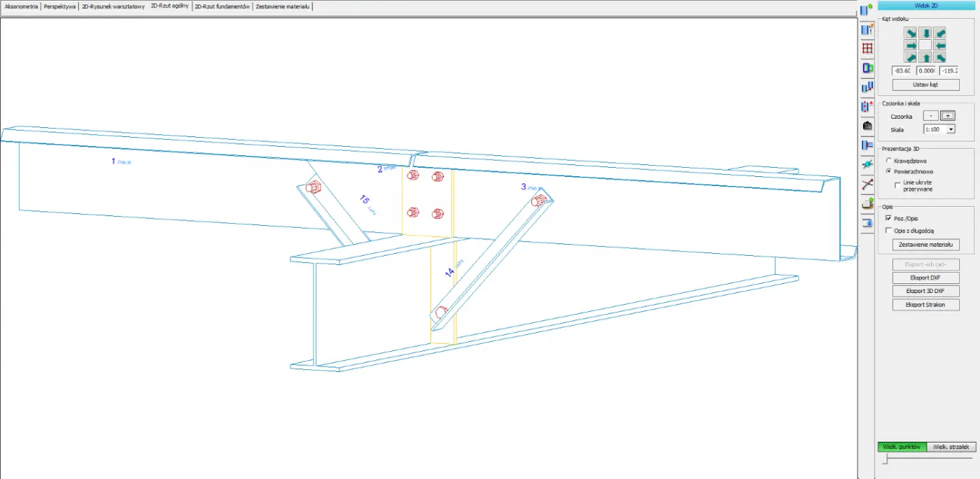
Task: Click the blue and green overlapping frames icon
Action: [867, 68]
